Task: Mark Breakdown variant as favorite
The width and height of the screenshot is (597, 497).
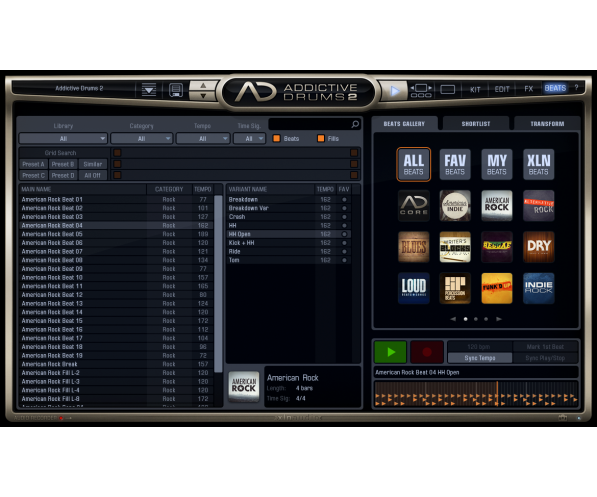Action: [344, 200]
